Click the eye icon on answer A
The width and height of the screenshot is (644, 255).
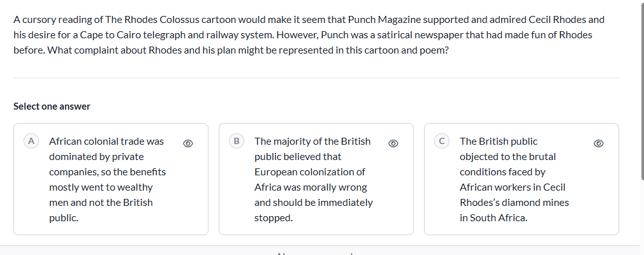(188, 143)
